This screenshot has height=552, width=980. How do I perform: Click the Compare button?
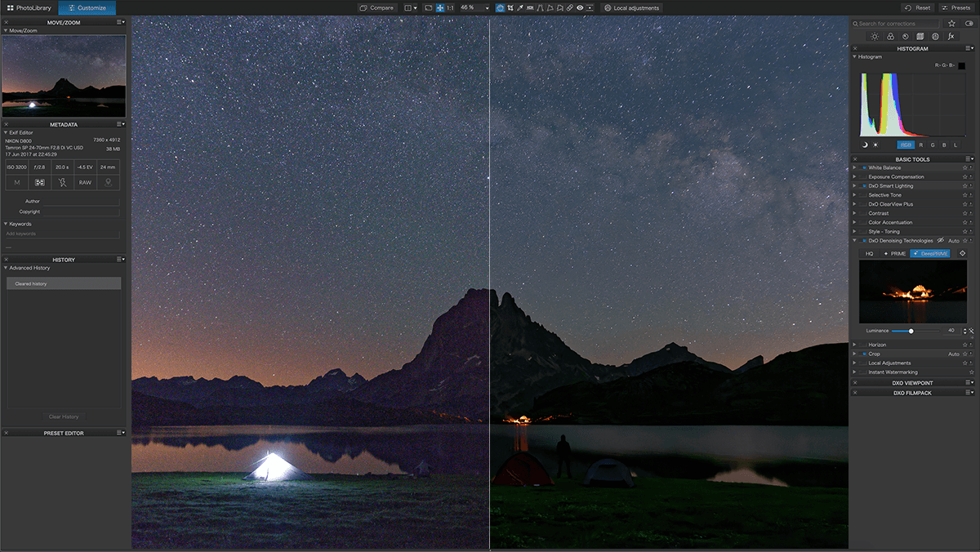pyautogui.click(x=376, y=7)
